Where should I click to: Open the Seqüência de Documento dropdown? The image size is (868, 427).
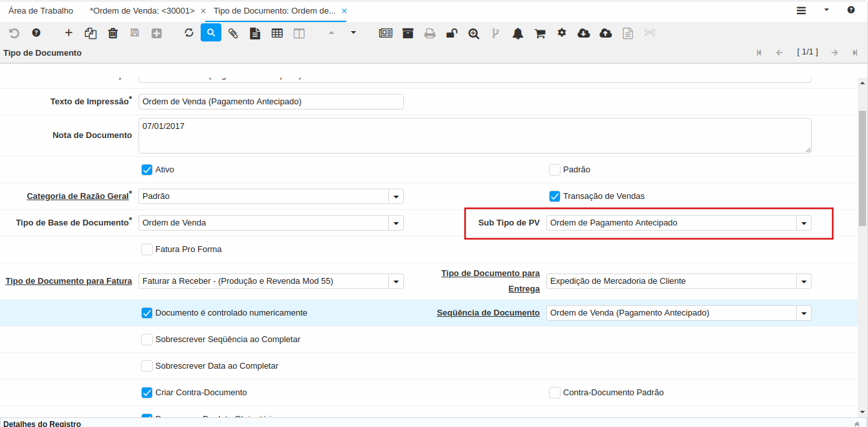pyautogui.click(x=803, y=313)
